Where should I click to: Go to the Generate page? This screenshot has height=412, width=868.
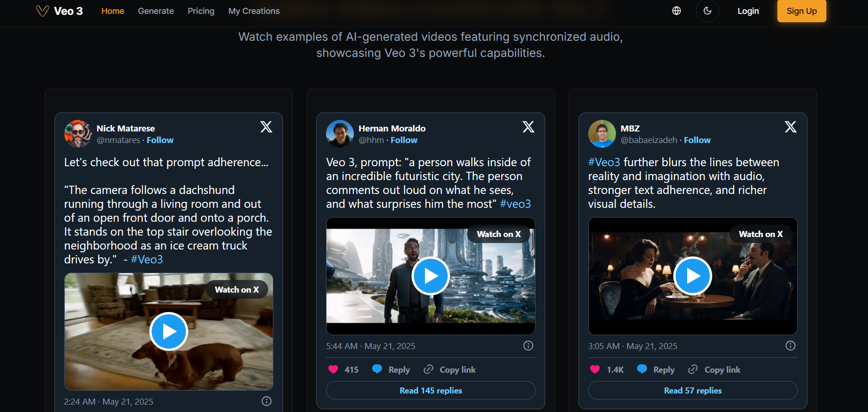(x=156, y=11)
